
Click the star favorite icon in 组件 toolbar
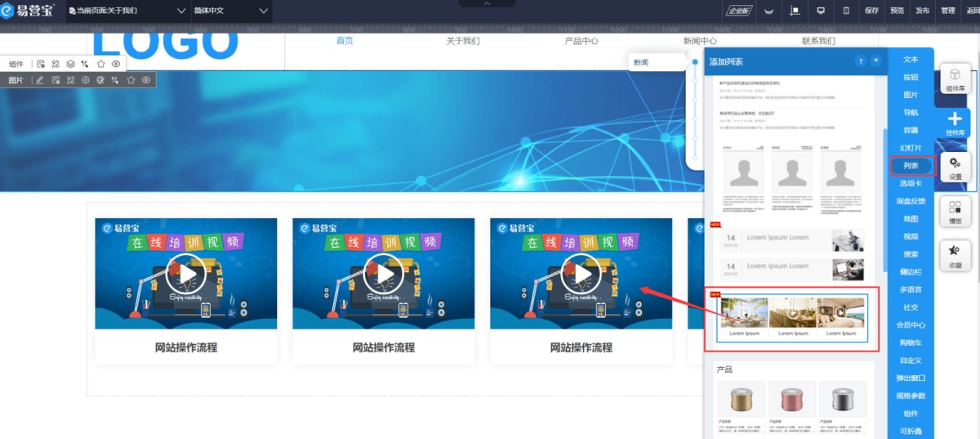[x=101, y=64]
